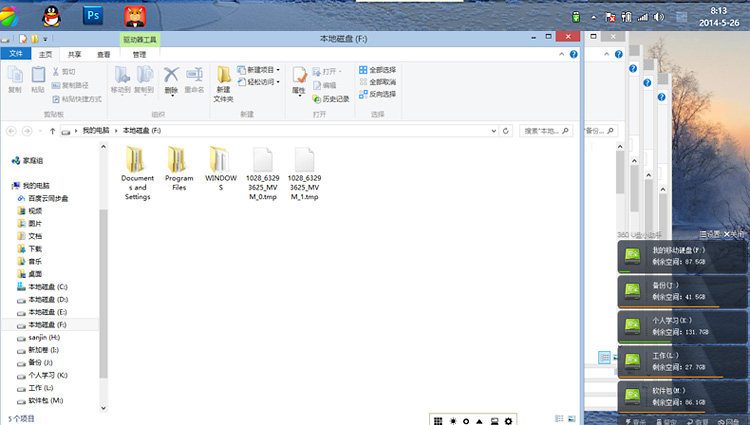Open the File (文件) tab
This screenshot has width=750, height=425.
point(15,54)
